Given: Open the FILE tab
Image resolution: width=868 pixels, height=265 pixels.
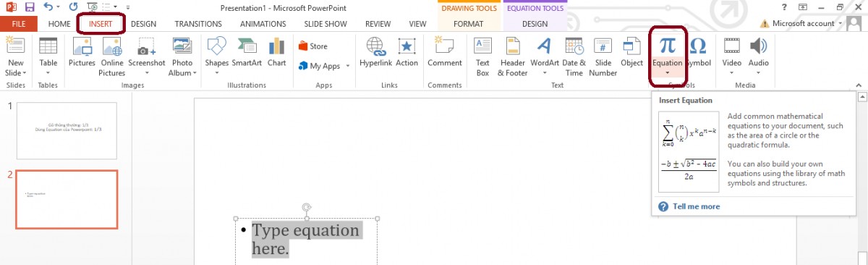Looking at the screenshot, I should (x=20, y=24).
